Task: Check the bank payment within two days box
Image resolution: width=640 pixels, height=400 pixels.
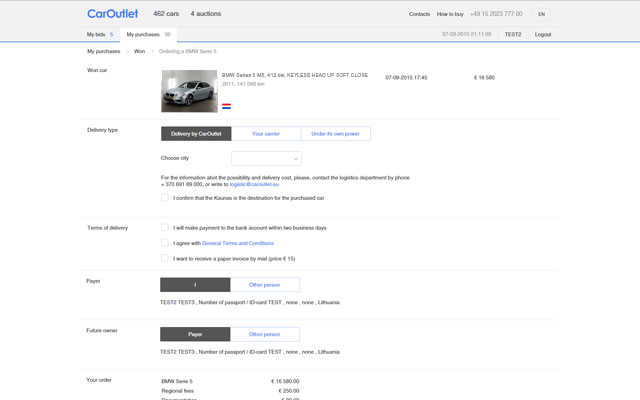Action: [x=165, y=227]
